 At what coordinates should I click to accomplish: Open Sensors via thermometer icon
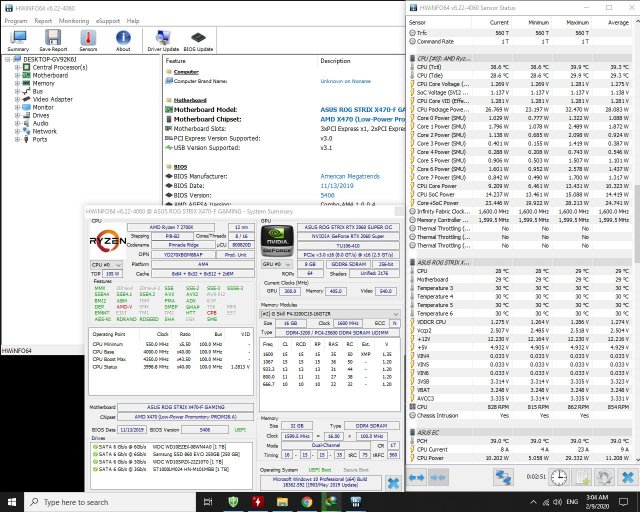click(x=89, y=36)
